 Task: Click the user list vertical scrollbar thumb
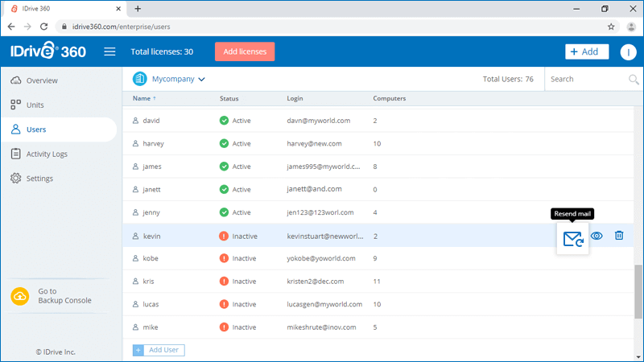(x=638, y=291)
